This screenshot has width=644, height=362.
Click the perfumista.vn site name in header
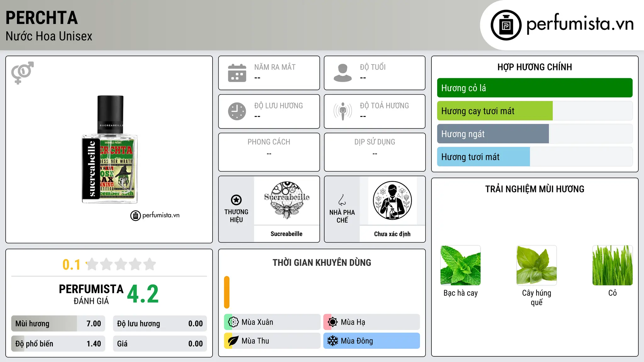click(x=580, y=24)
